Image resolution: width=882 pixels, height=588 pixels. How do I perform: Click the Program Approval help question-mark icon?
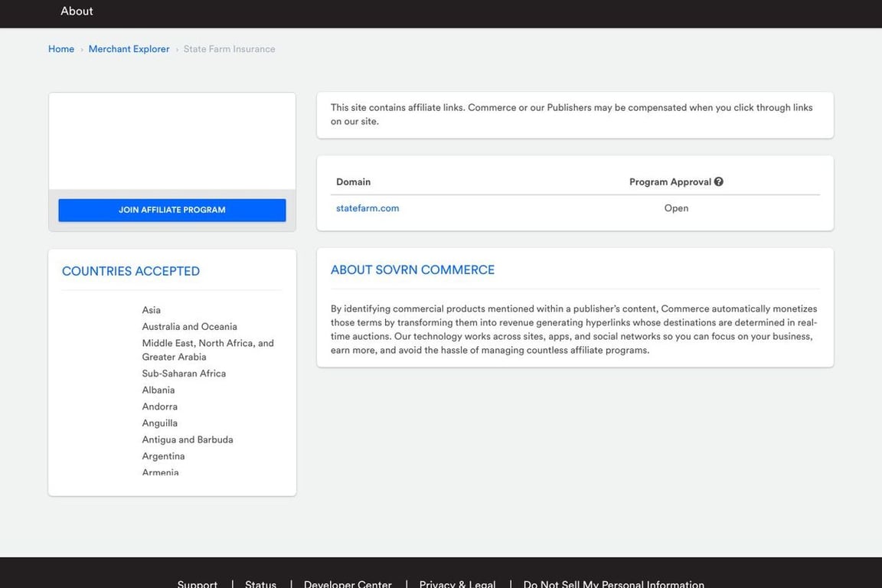(x=718, y=182)
